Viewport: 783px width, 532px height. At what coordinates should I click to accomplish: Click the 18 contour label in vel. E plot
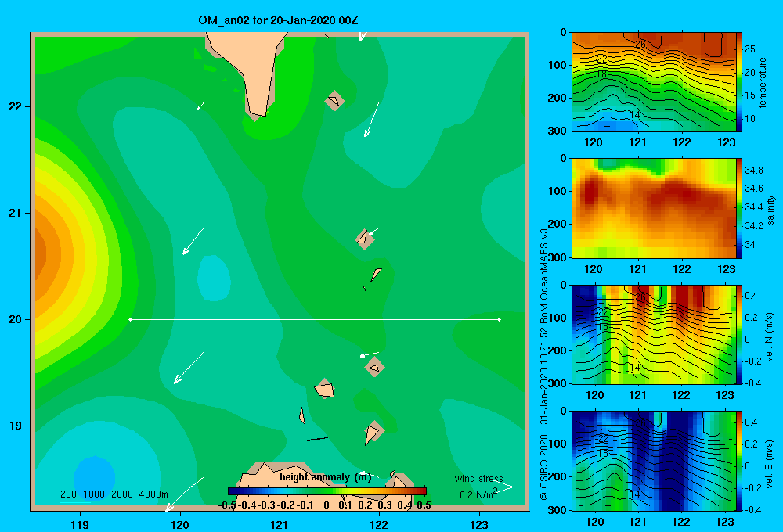[x=603, y=454]
